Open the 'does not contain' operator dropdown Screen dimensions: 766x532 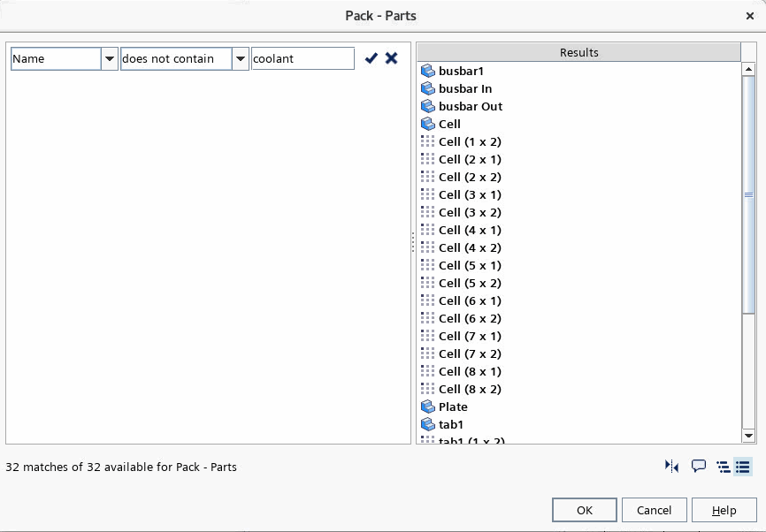(x=241, y=58)
